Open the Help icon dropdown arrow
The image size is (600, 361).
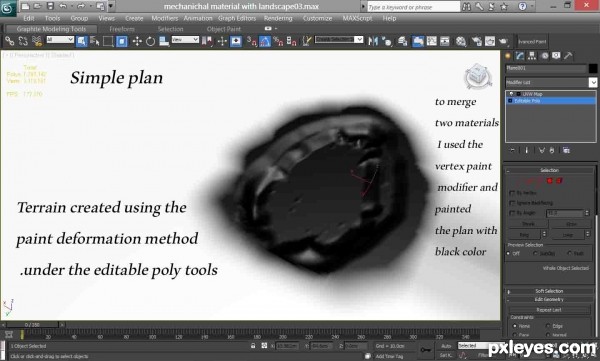point(531,7)
